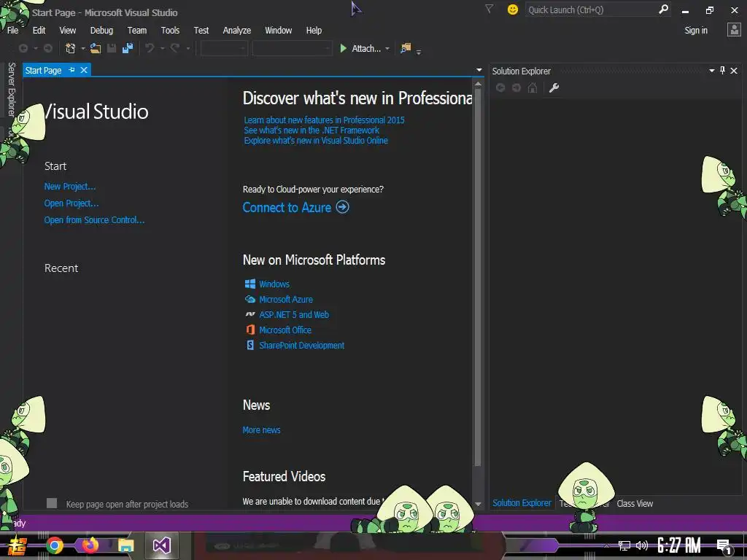The width and height of the screenshot is (747, 560).
Task: Click the Quick Launch search magnifier icon
Action: coord(663,9)
